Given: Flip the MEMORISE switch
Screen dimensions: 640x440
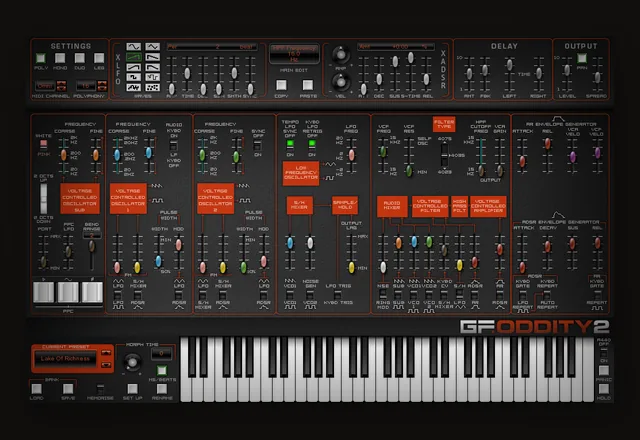Looking at the screenshot, I should point(100,389).
